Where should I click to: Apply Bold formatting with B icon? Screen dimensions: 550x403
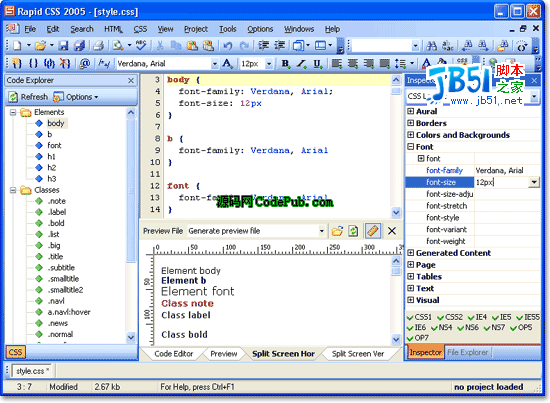[286, 63]
